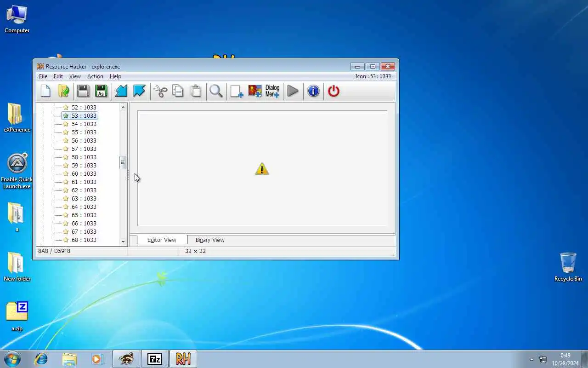Cut using the scissors icon
The width and height of the screenshot is (588, 368).
pyautogui.click(x=160, y=91)
